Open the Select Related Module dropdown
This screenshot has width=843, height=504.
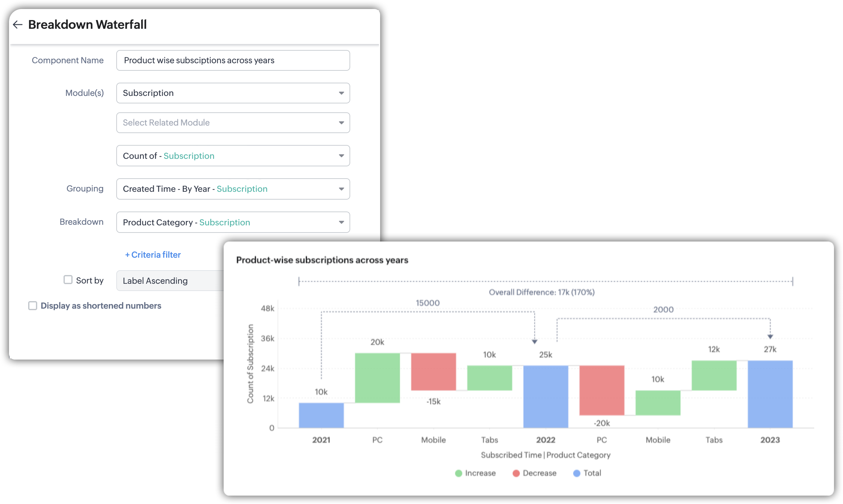coord(233,123)
